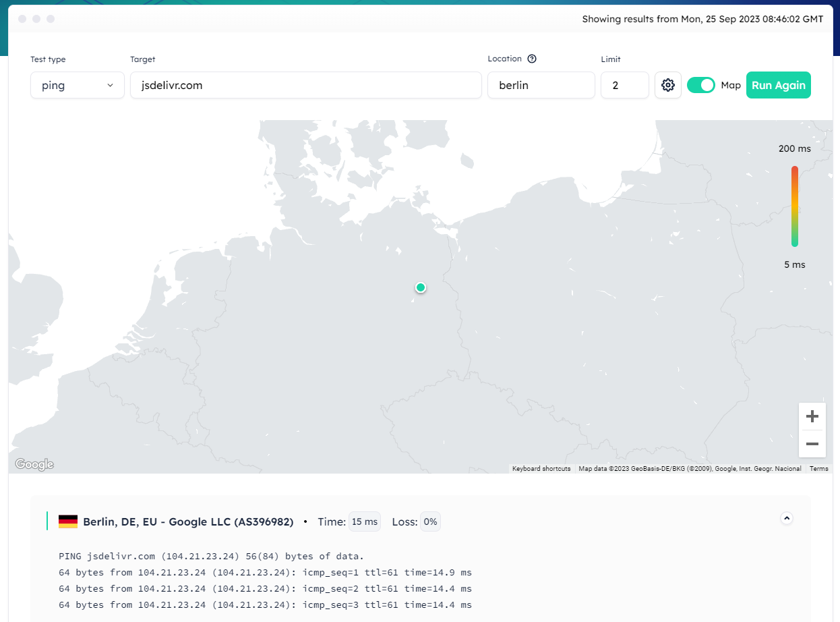Click the Run Again button
The width and height of the screenshot is (840, 622).
(778, 85)
